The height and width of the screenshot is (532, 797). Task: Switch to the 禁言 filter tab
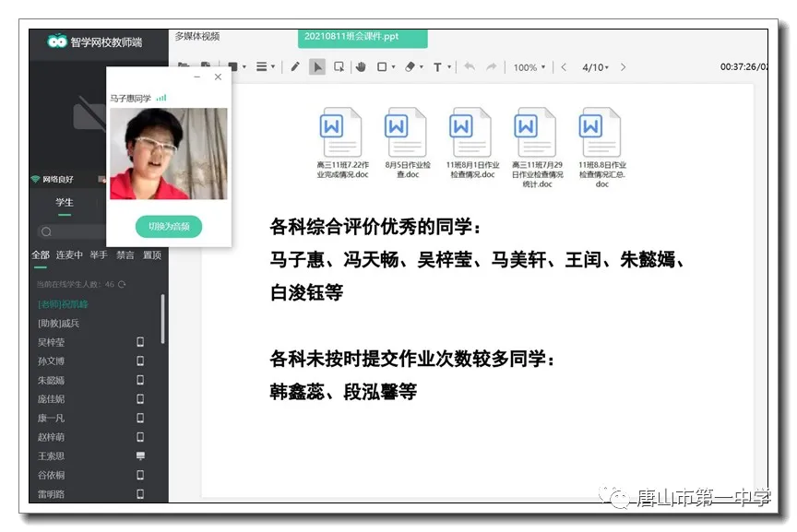coord(125,255)
